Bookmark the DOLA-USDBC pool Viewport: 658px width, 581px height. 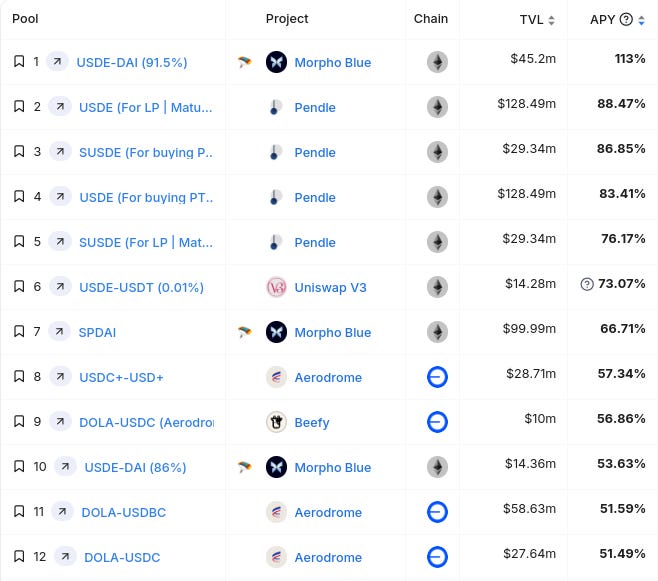[19, 511]
